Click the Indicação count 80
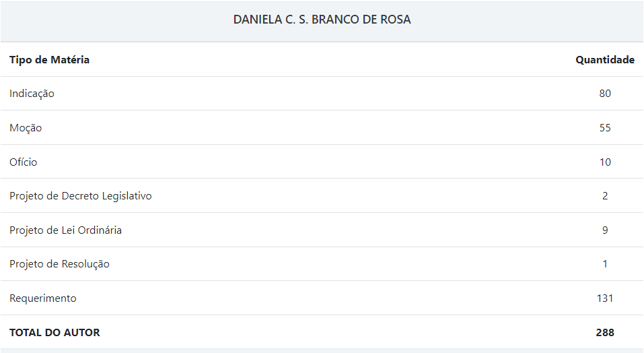 604,93
